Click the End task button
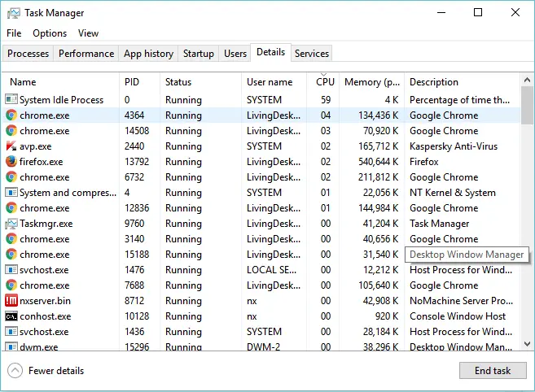This screenshot has width=535, height=392. (x=493, y=371)
